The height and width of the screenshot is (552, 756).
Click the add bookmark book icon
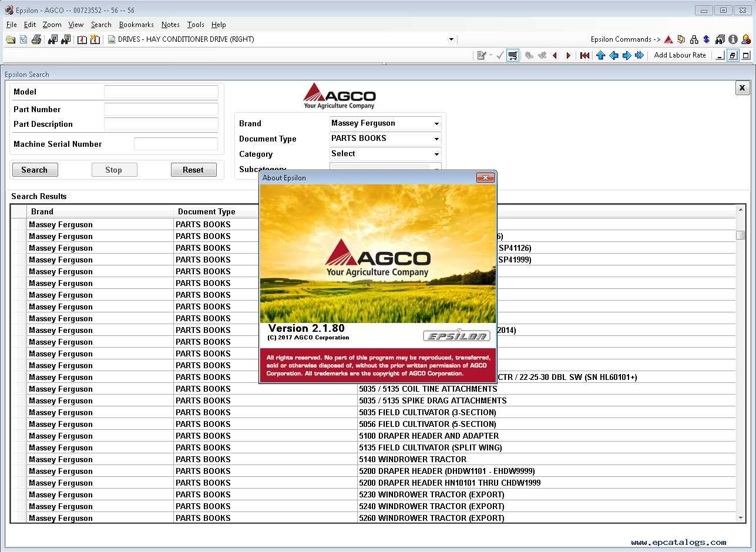pos(95,39)
